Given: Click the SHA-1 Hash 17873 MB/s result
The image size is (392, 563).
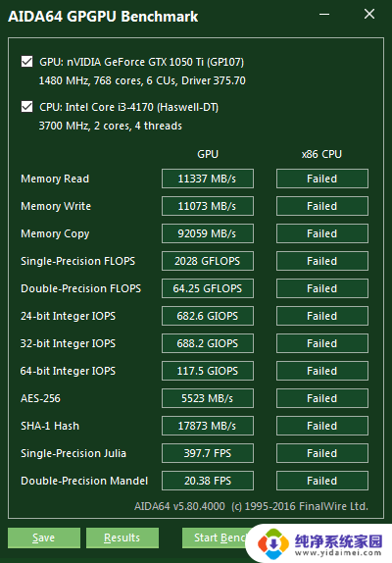Looking at the screenshot, I should [x=208, y=426].
